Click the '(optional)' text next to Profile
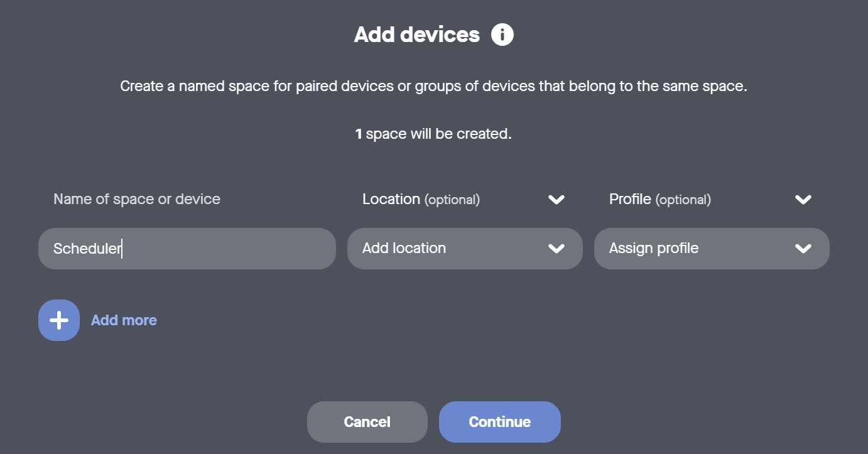This screenshot has width=868, height=454. pyautogui.click(x=683, y=200)
